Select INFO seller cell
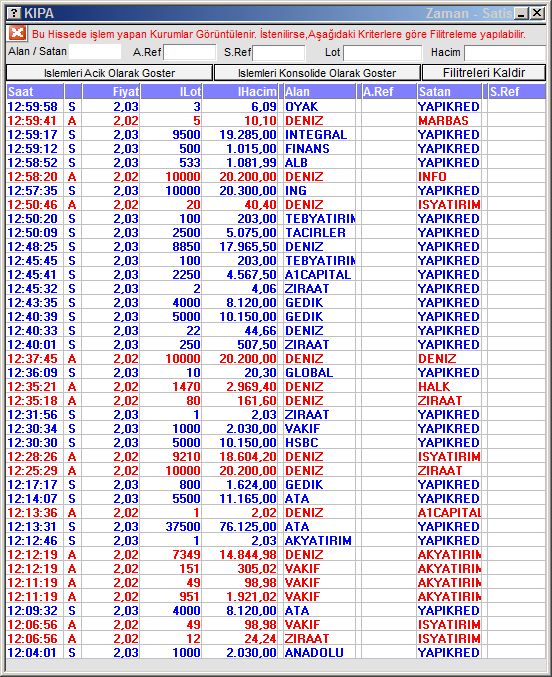The height and width of the screenshot is (677, 552). 449,177
